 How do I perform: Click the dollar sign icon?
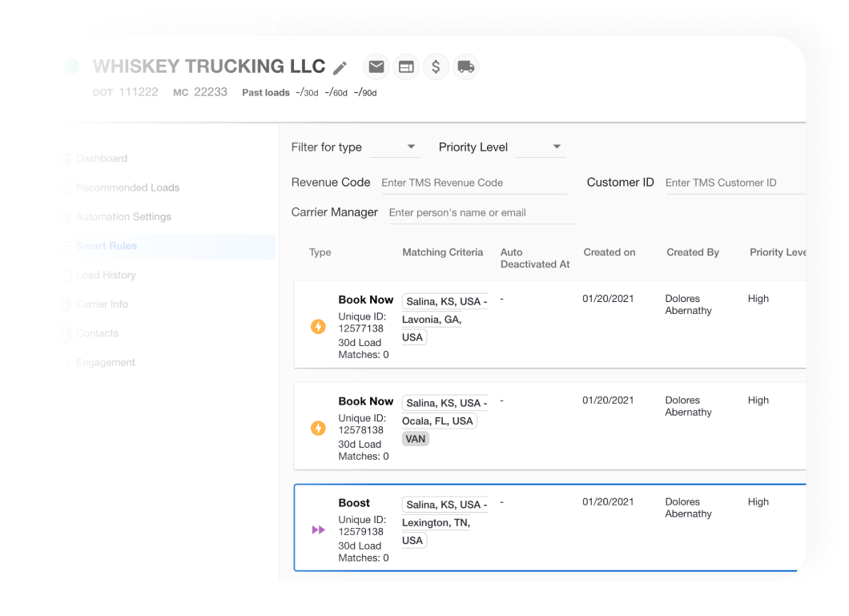436,67
